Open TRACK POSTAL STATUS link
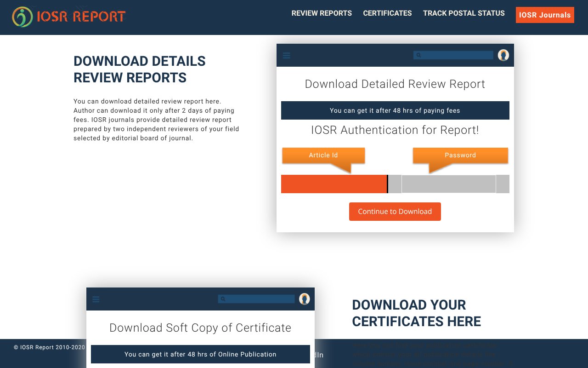This screenshot has height=368, width=588. pyautogui.click(x=464, y=13)
